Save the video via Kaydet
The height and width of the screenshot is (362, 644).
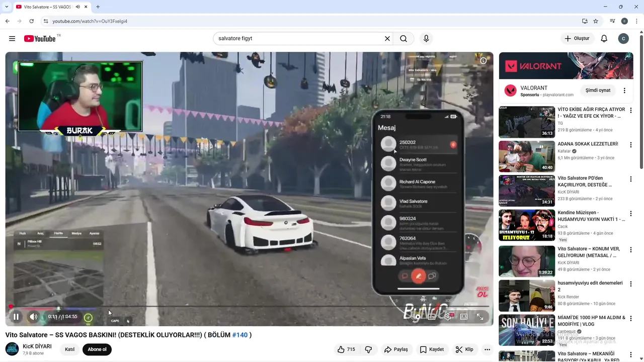pos(432,349)
